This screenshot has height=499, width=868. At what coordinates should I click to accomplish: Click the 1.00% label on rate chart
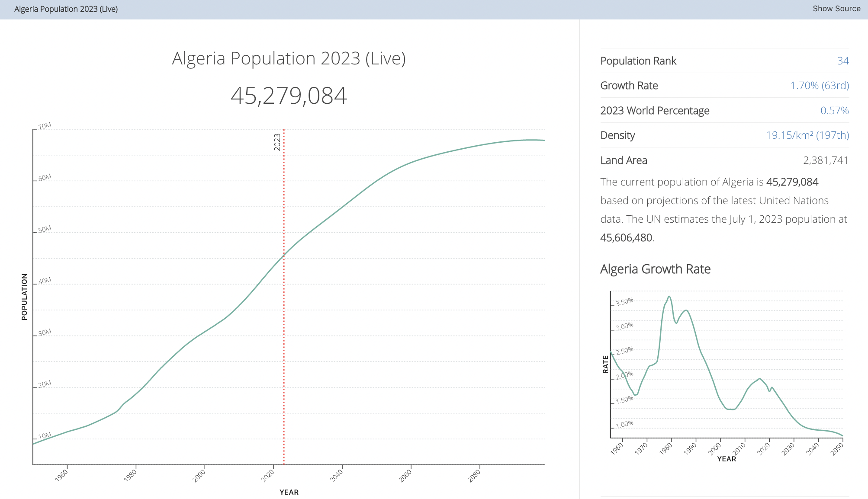624,424
